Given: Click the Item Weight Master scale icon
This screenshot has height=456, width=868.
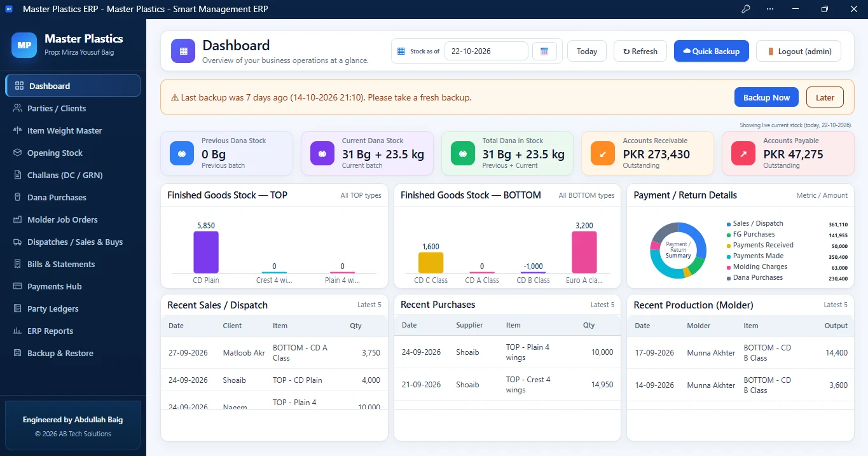Looking at the screenshot, I should pos(17,130).
